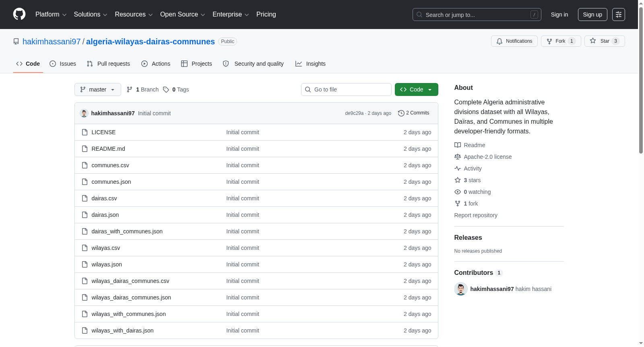
Task: Open the Releases heading link
Action: [468, 238]
